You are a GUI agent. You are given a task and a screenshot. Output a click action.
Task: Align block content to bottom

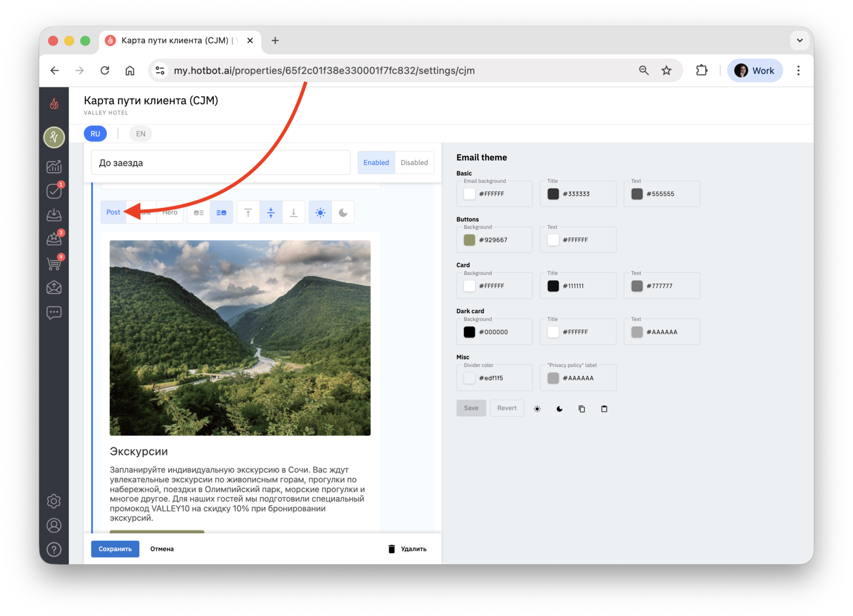293,213
